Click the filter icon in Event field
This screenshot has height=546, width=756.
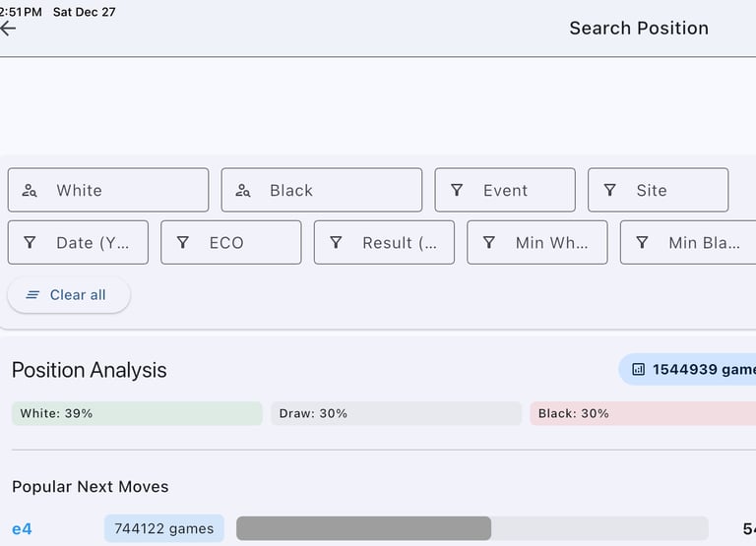click(x=457, y=191)
